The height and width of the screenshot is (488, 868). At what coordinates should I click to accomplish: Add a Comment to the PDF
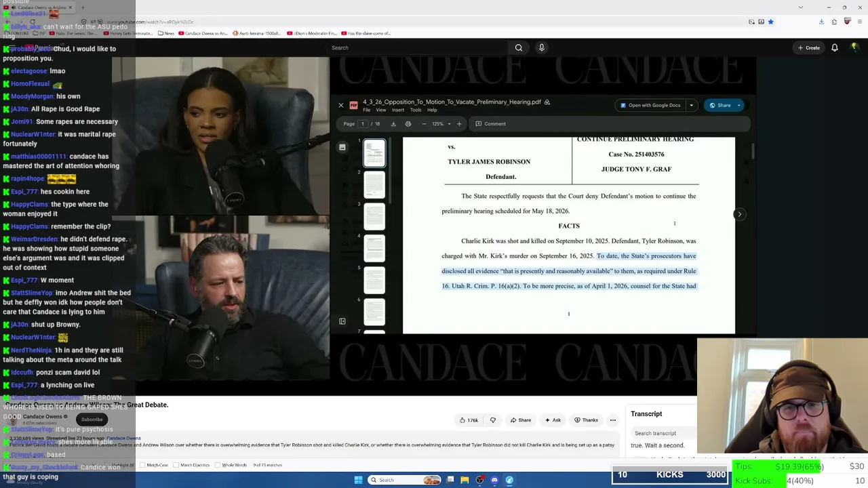(x=490, y=124)
